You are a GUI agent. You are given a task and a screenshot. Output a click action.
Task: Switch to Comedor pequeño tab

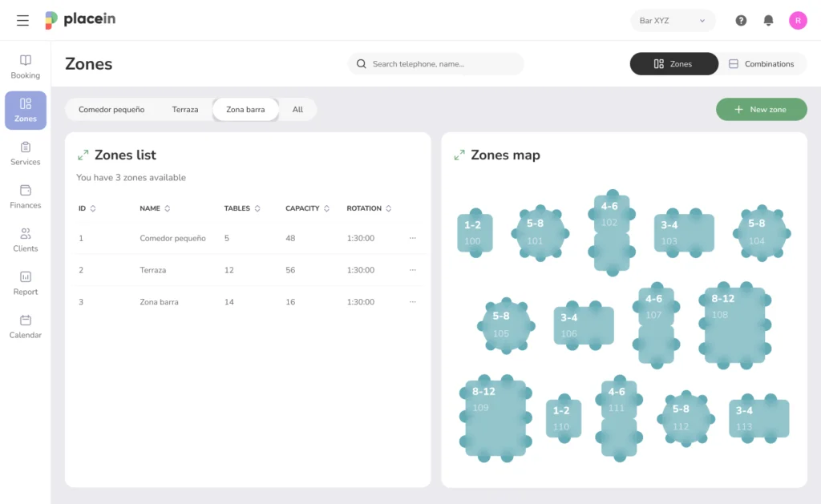tap(111, 110)
